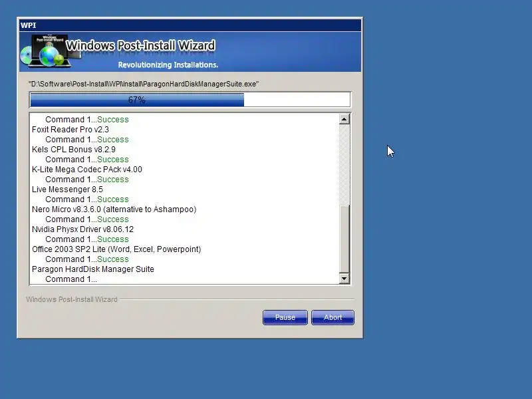Click the Windows Post-Install Wizard footer label
The height and width of the screenshot is (399, 532).
tap(72, 299)
